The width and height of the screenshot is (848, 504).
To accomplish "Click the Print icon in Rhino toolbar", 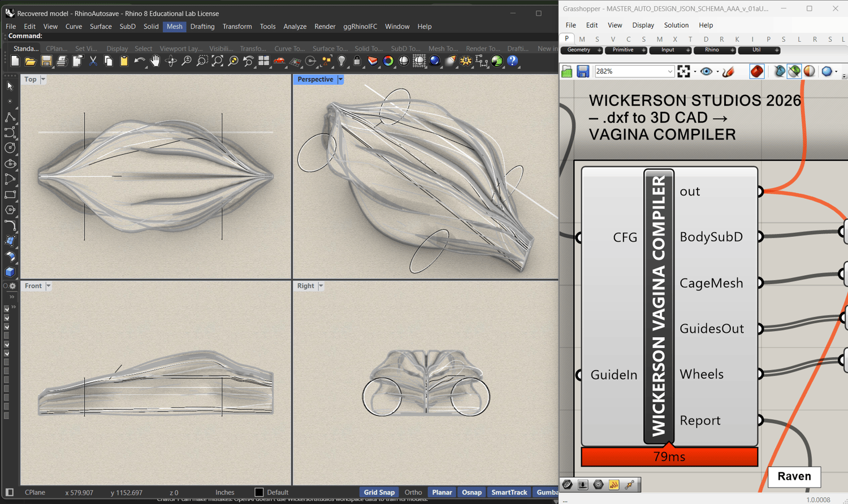I will click(62, 61).
